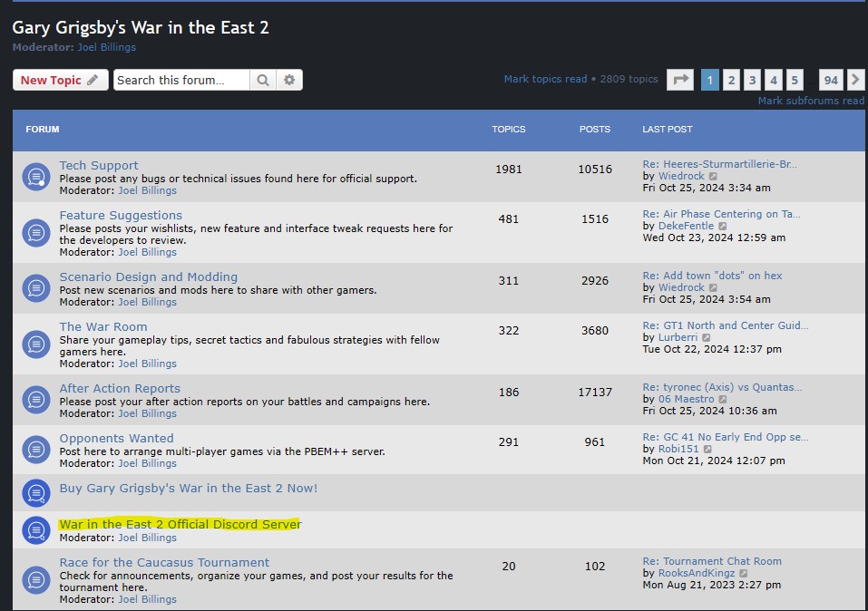
Task: Click the Race for the Caucasus Tournament icon
Action: click(x=36, y=580)
